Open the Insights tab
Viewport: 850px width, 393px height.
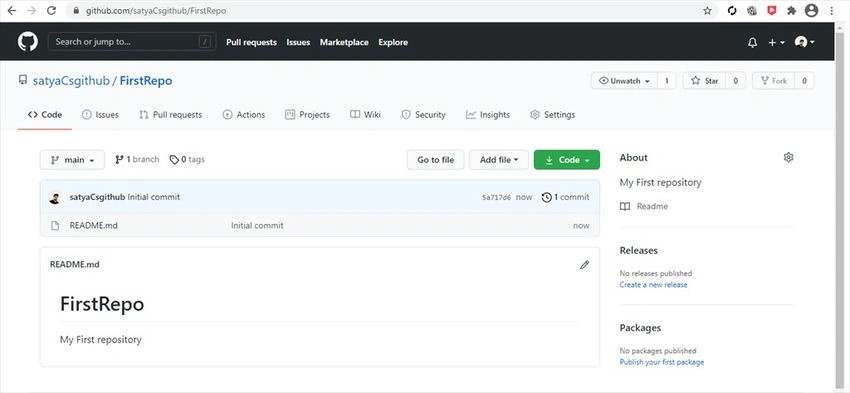pyautogui.click(x=488, y=114)
